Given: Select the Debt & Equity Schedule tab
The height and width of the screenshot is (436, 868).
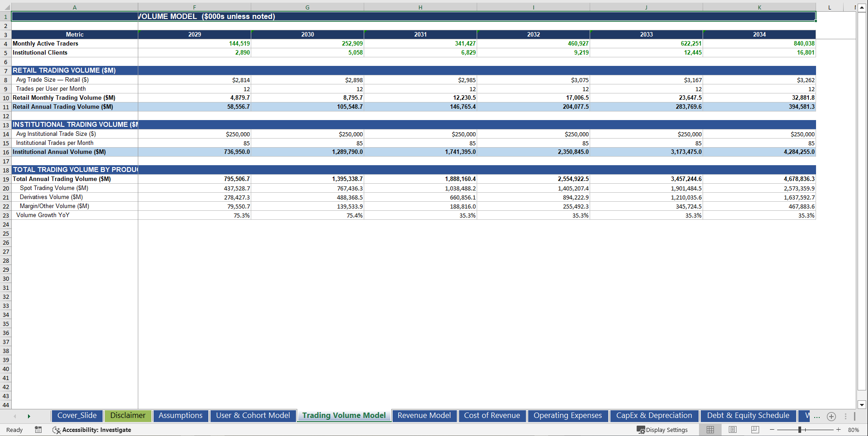Looking at the screenshot, I should [x=747, y=416].
